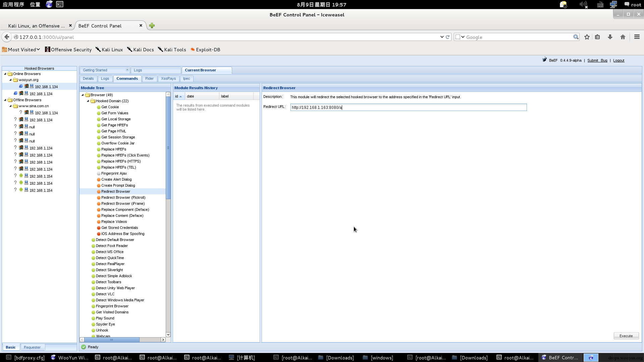644x362 pixels.
Task: Click the Logout link
Action: tap(619, 60)
